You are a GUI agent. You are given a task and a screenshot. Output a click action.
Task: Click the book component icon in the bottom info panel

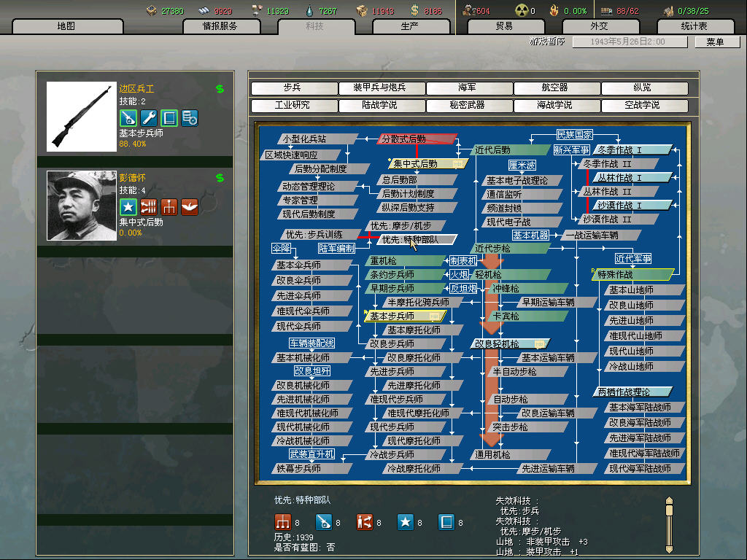point(446,522)
